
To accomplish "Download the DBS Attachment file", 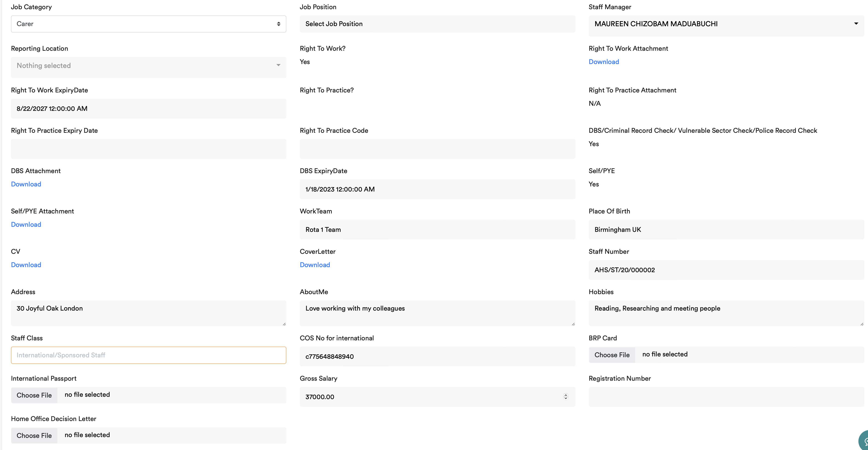I will click(x=26, y=184).
